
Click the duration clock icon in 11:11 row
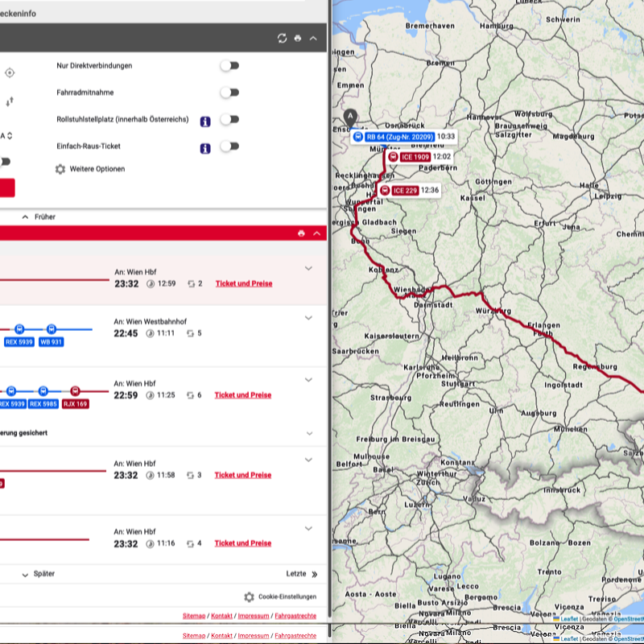pyautogui.click(x=150, y=333)
